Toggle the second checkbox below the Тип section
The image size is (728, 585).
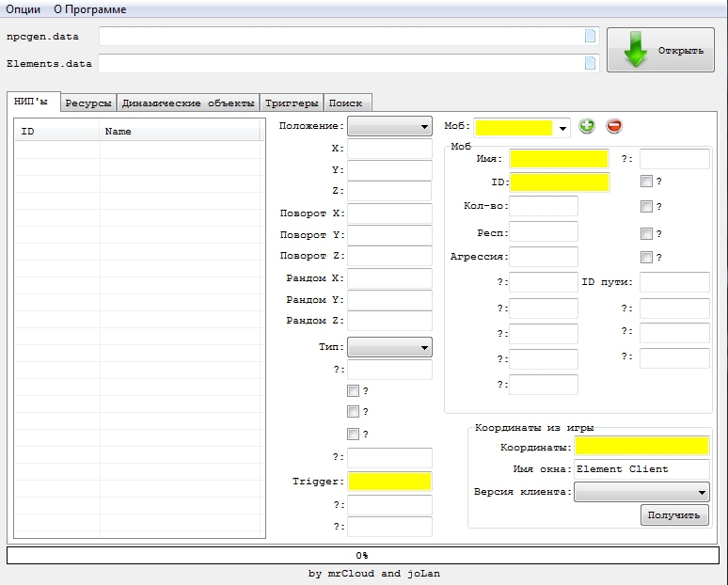click(x=353, y=411)
